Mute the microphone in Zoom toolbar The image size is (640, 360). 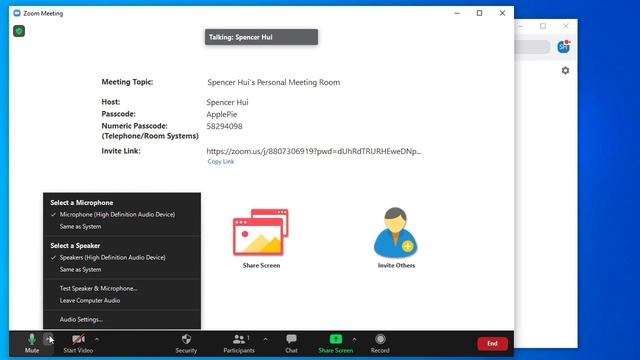click(32, 343)
